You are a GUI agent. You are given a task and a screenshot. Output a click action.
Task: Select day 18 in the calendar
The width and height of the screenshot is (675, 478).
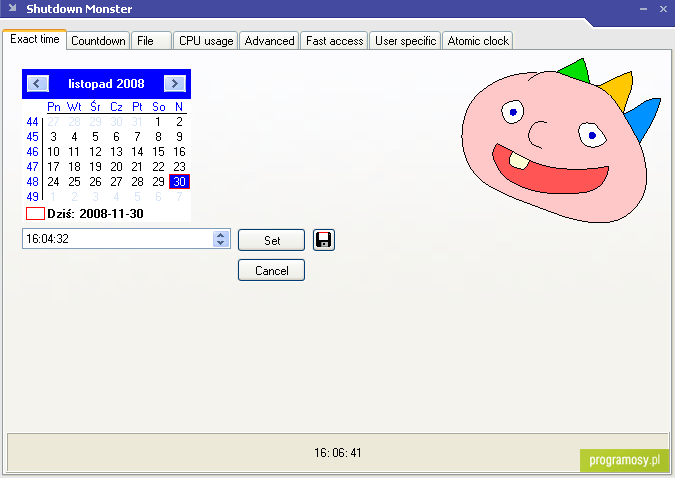pos(74,167)
